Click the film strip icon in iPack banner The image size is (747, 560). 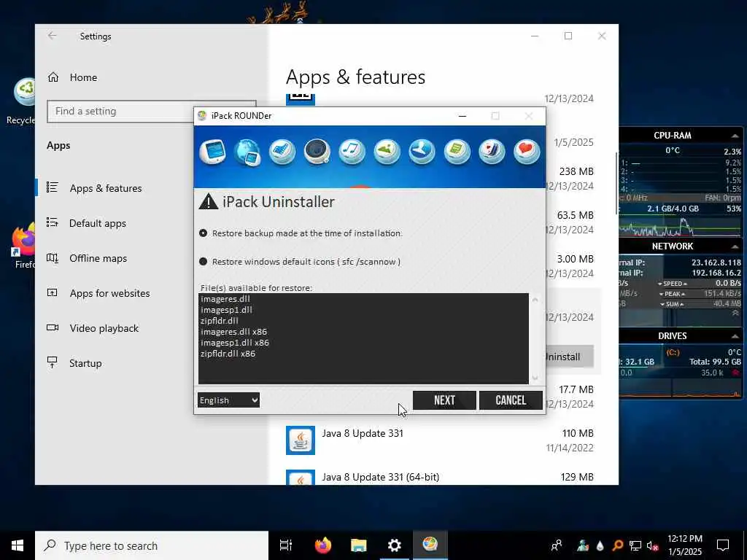[282, 152]
